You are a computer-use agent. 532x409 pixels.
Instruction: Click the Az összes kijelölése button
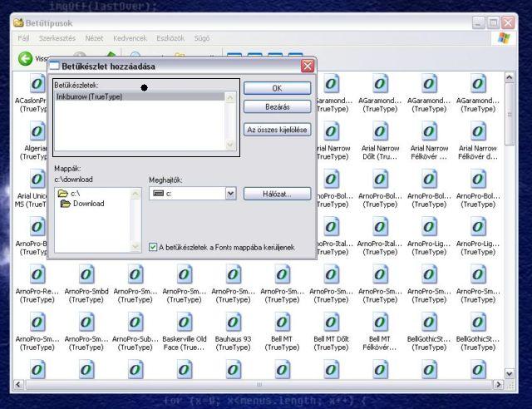pyautogui.click(x=277, y=129)
